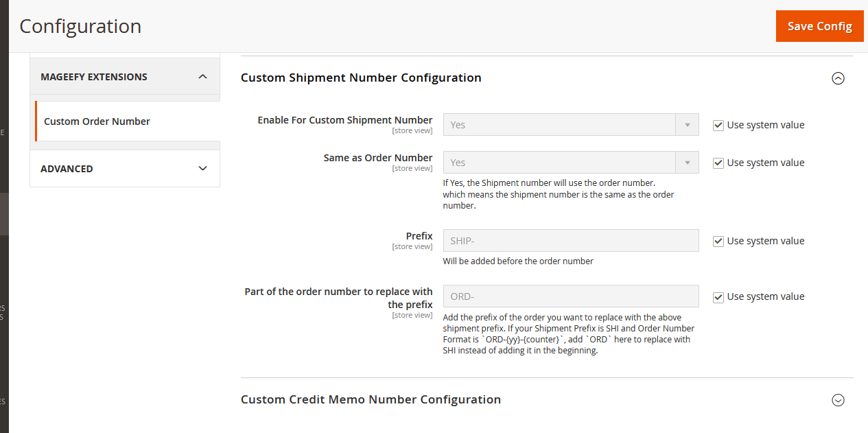This screenshot has height=433, width=868.
Task: Click Custom Credit Memo Number Configuration heading
Action: pyautogui.click(x=371, y=399)
